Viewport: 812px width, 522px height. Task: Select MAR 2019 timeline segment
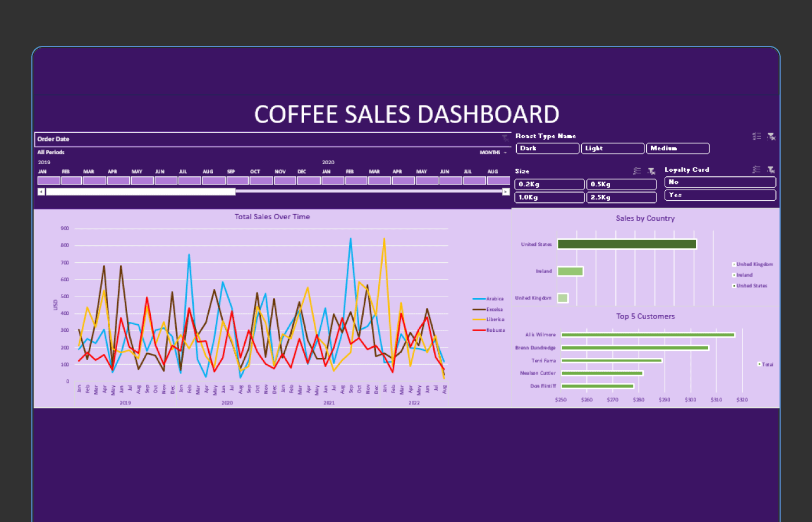[x=95, y=180]
